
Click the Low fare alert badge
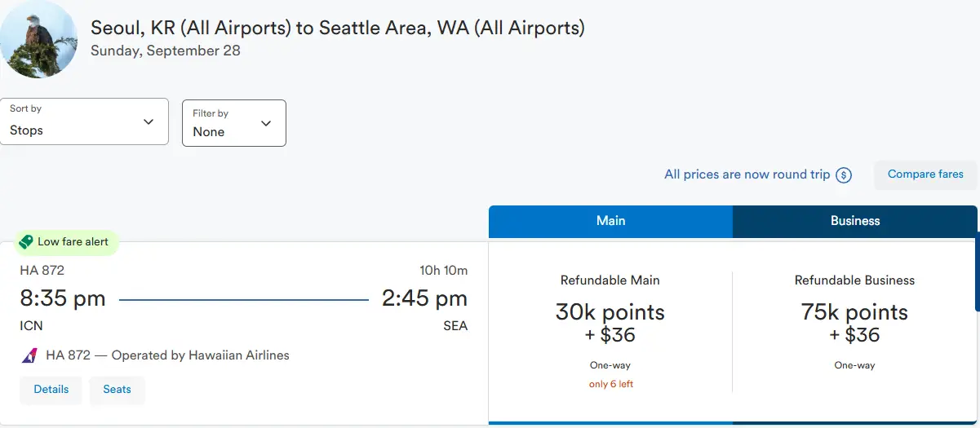coord(67,242)
